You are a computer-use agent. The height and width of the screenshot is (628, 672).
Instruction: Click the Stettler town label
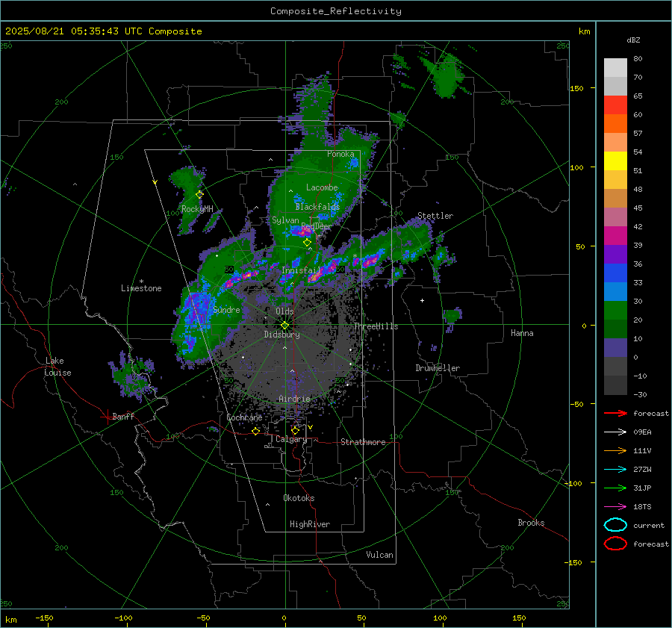coord(435,216)
